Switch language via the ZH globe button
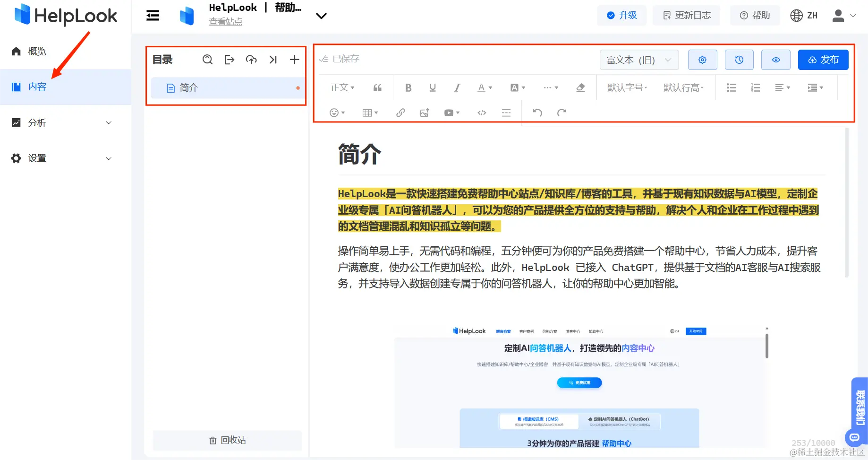This screenshot has width=868, height=460. point(804,16)
